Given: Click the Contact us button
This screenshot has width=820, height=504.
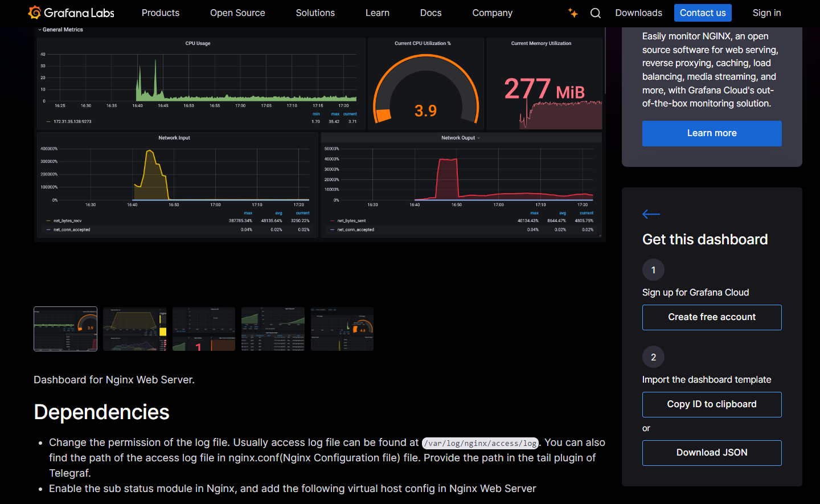Looking at the screenshot, I should pos(703,13).
